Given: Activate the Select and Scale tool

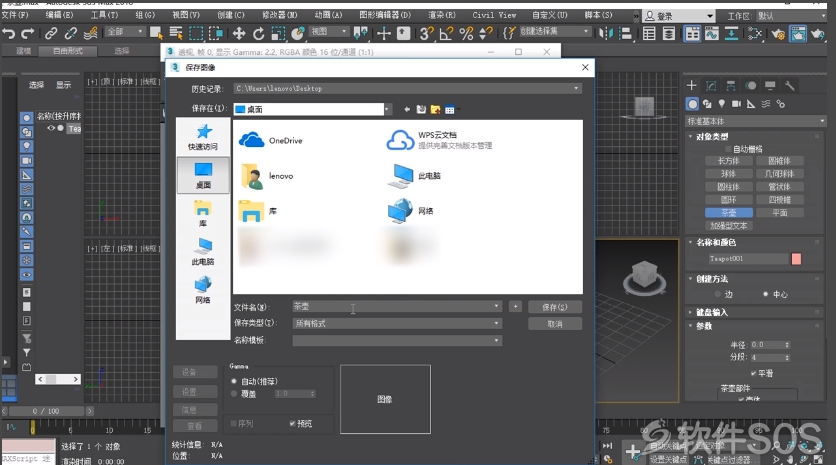Looking at the screenshot, I should [x=278, y=34].
